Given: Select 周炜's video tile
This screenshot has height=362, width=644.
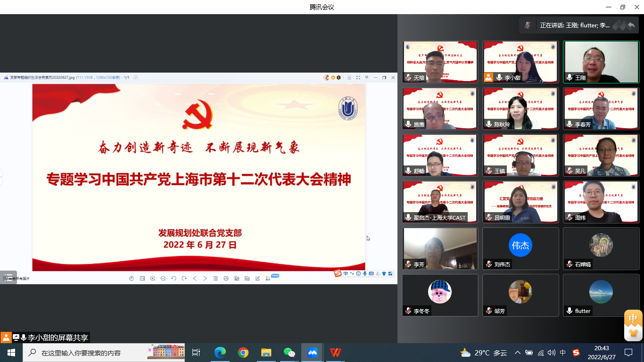Looking at the screenshot, I should pos(601,202).
